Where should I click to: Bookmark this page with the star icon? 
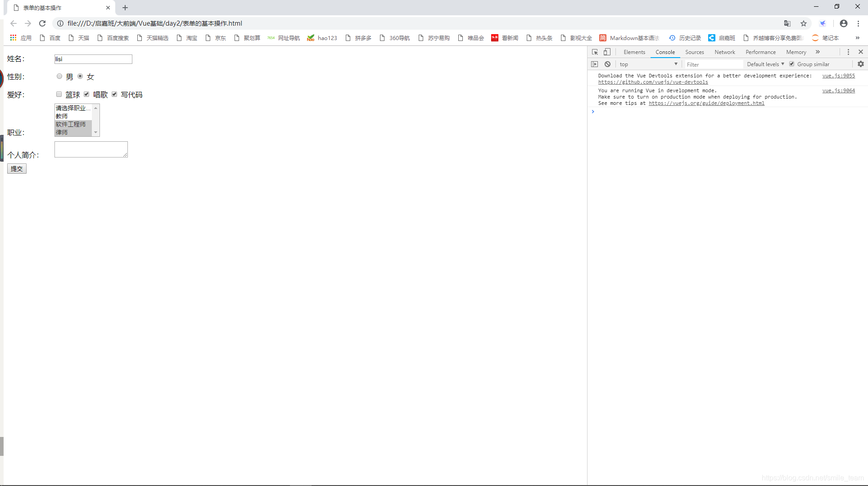pyautogui.click(x=804, y=23)
